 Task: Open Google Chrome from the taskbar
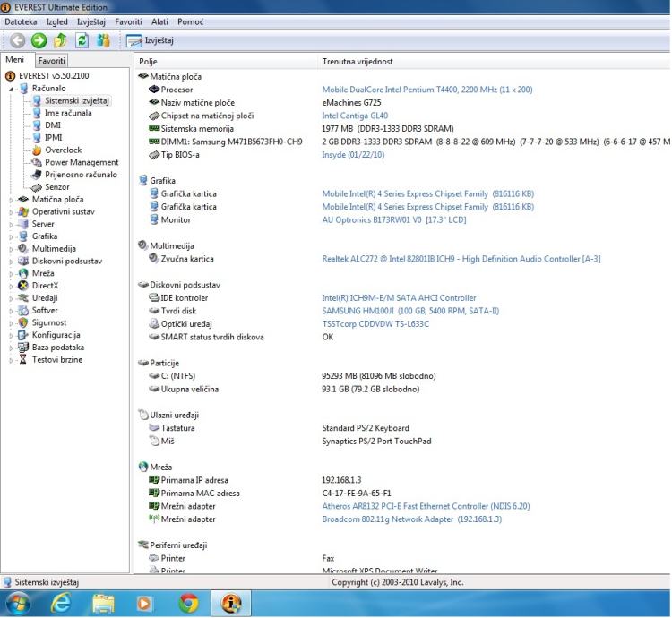pos(188,604)
